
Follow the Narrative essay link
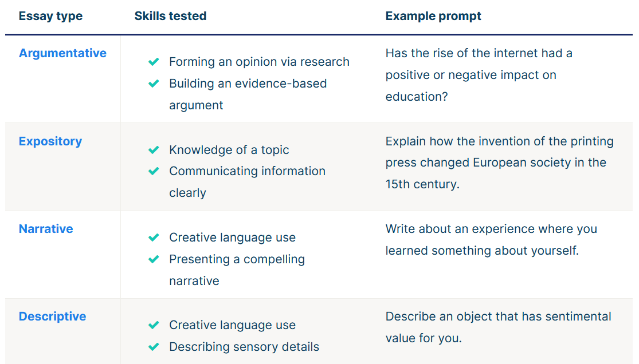46,229
